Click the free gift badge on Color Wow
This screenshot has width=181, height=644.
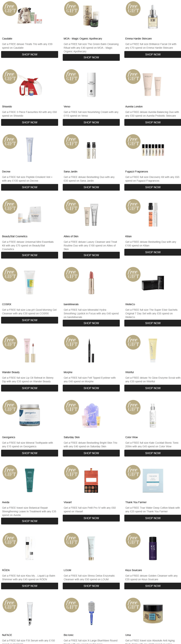[x=133, y=407]
